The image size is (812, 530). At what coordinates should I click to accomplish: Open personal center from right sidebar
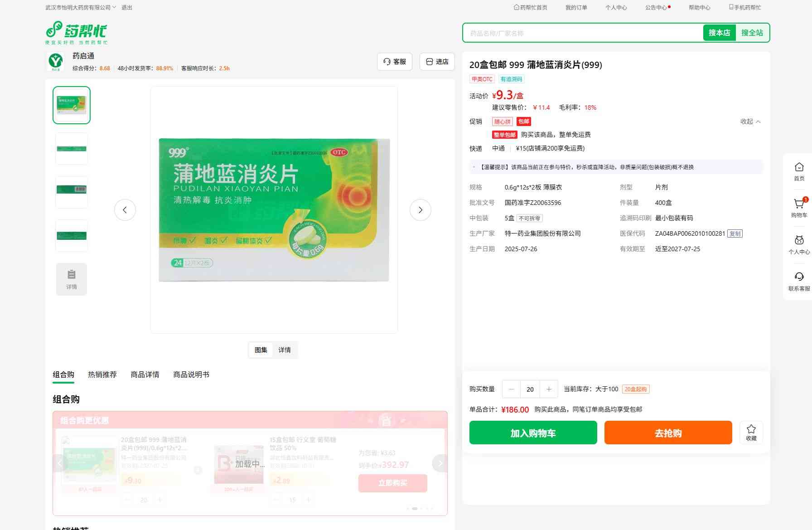(x=799, y=241)
